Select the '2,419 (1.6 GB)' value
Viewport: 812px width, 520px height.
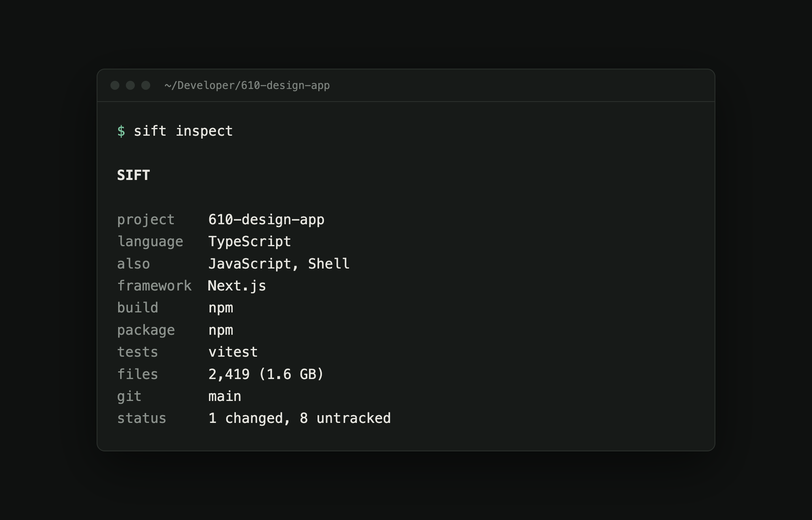coord(266,374)
